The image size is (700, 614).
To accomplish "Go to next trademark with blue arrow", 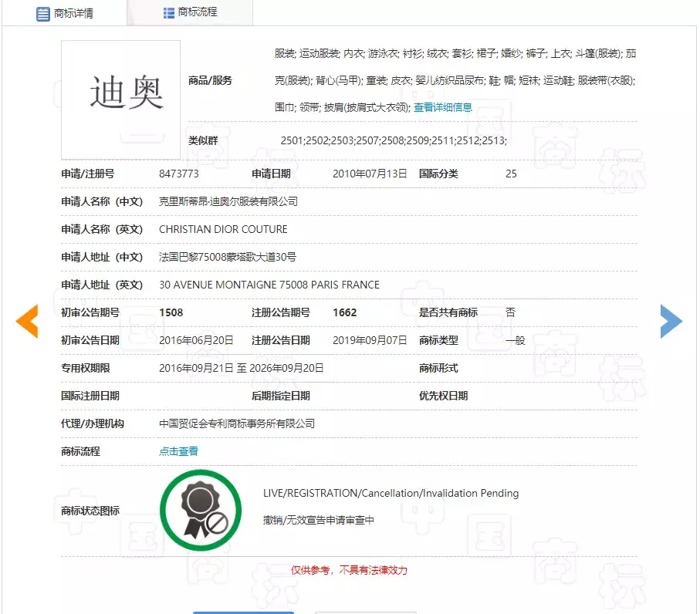I will [671, 321].
